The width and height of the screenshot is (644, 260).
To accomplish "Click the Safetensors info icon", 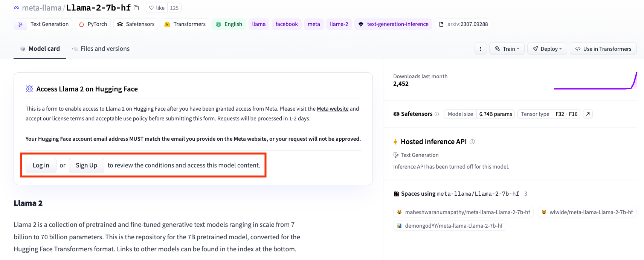I will 436,114.
